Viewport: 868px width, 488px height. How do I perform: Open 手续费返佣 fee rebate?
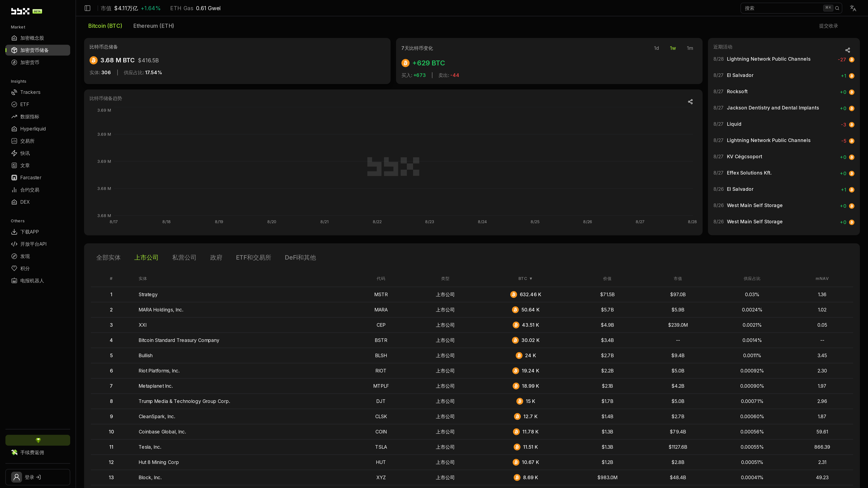(x=38, y=452)
